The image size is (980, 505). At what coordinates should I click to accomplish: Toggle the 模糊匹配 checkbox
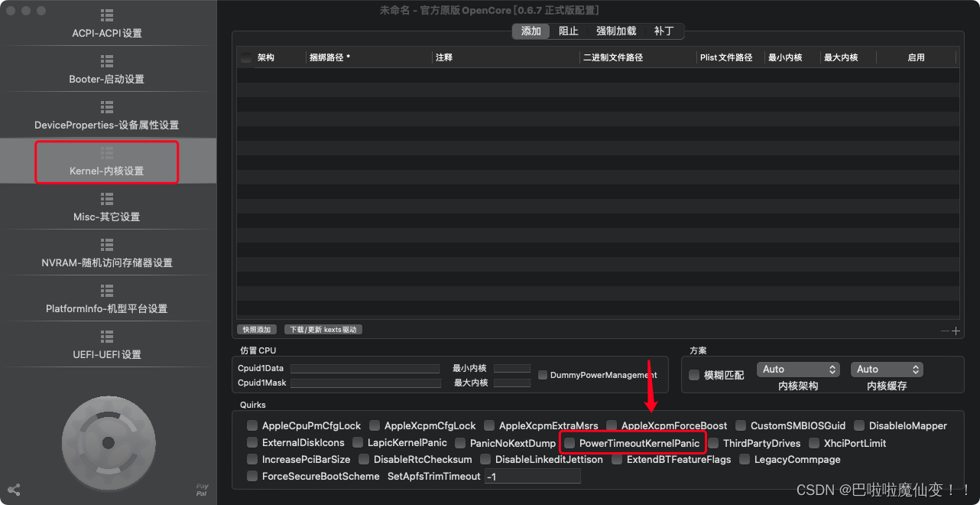point(694,375)
